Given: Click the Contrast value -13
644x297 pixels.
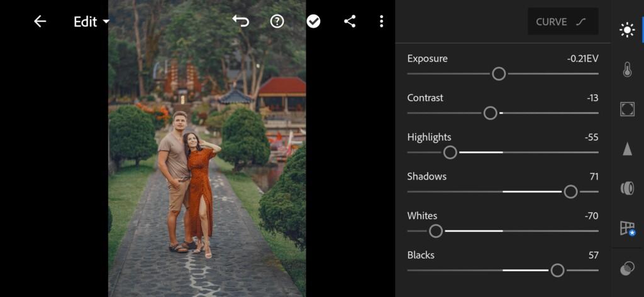Looking at the screenshot, I should coord(592,98).
